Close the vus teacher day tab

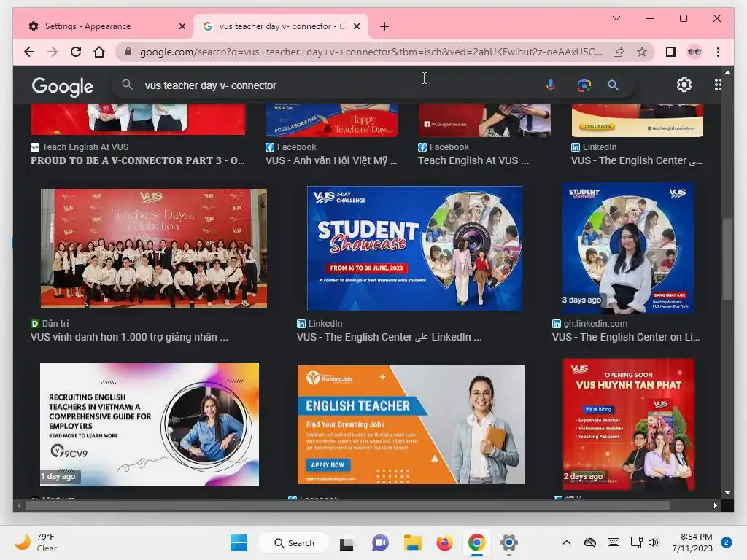pos(356,26)
